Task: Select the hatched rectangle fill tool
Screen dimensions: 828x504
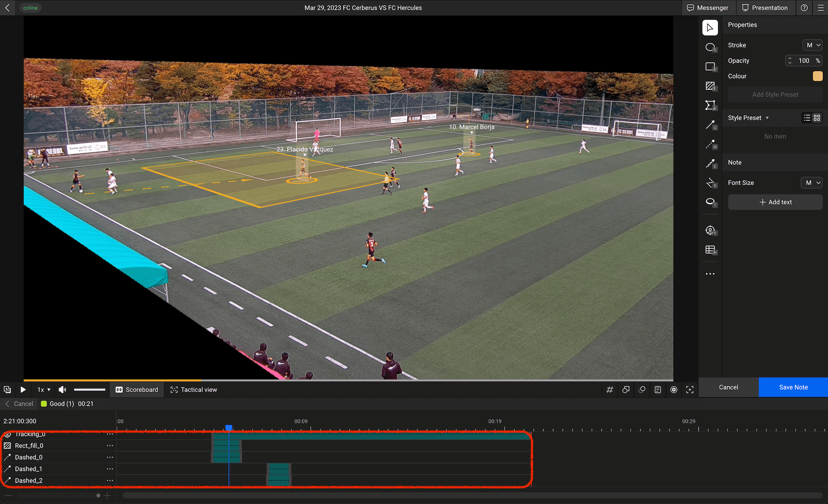Action: tap(710, 86)
